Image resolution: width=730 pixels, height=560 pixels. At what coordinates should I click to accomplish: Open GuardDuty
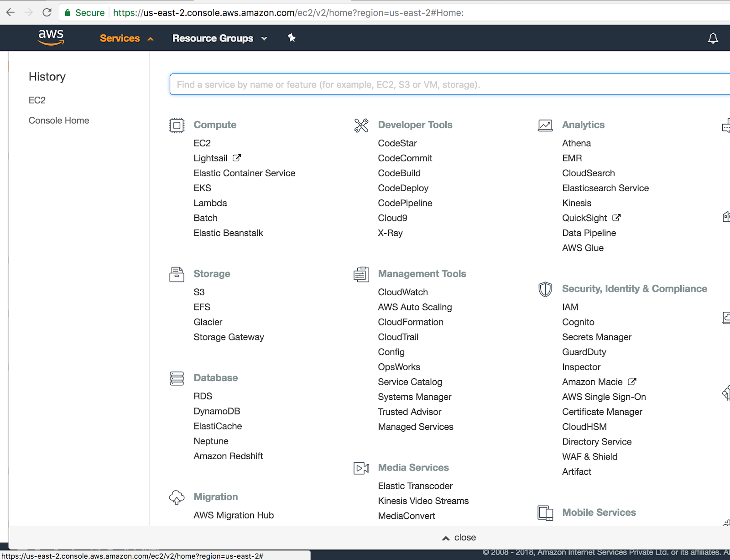(x=584, y=352)
